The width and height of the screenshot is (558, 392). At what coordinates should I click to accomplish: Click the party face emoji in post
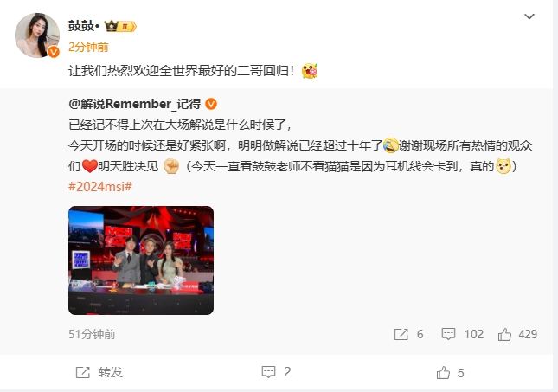click(310, 71)
